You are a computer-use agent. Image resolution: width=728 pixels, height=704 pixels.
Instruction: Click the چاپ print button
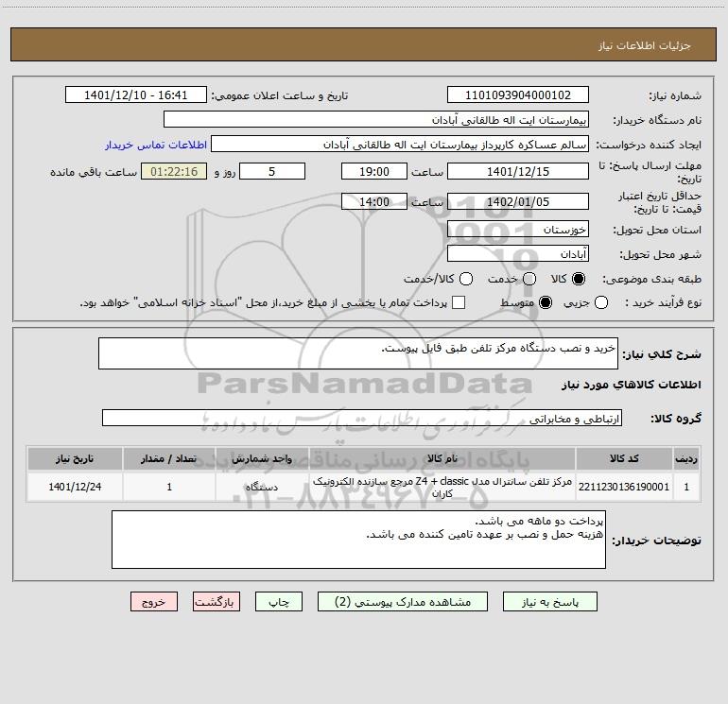(x=279, y=602)
